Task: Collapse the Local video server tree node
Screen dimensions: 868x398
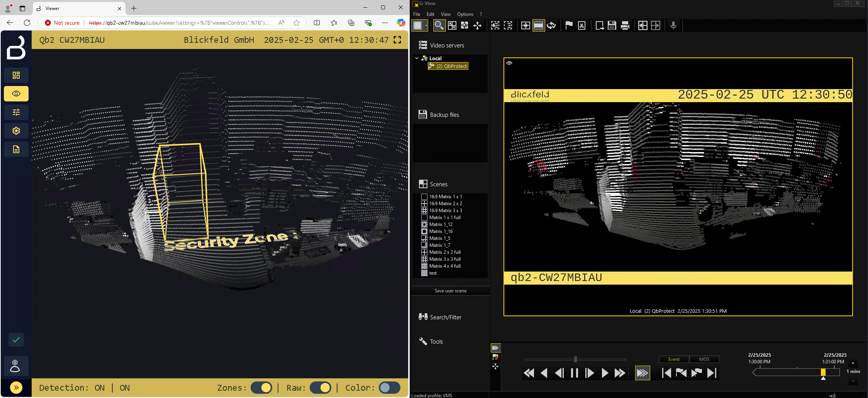Action: (417, 58)
